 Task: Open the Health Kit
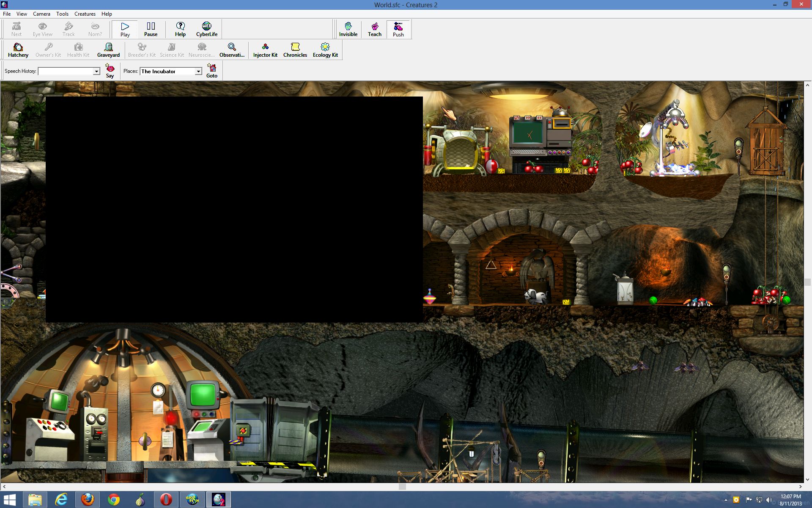click(x=78, y=50)
